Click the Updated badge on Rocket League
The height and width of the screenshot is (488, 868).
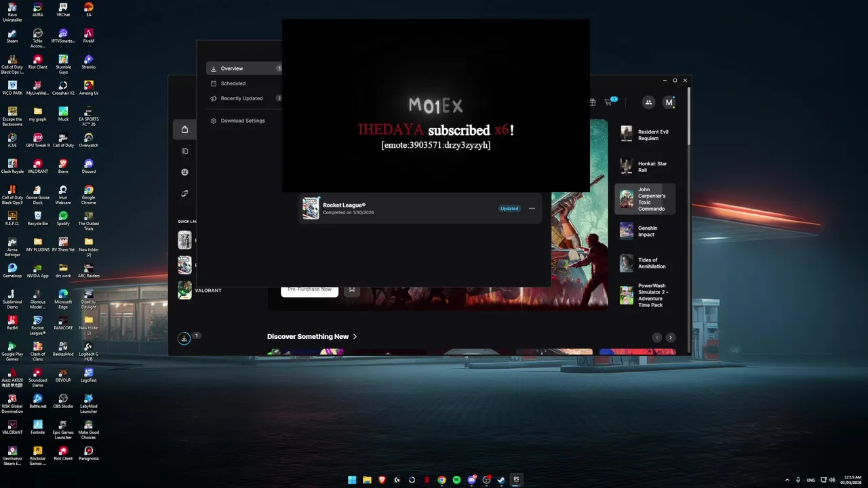tap(509, 209)
